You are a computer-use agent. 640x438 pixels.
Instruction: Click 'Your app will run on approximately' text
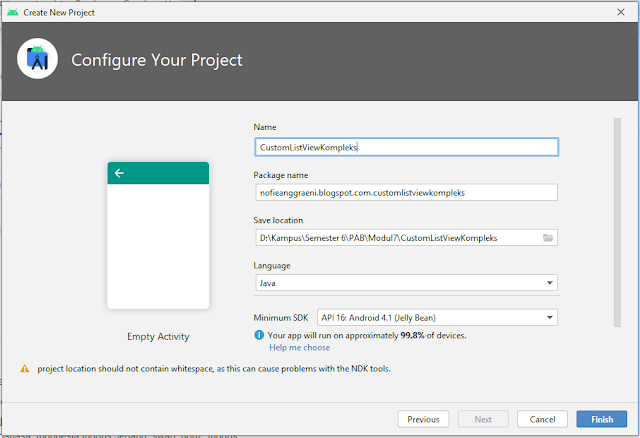333,336
